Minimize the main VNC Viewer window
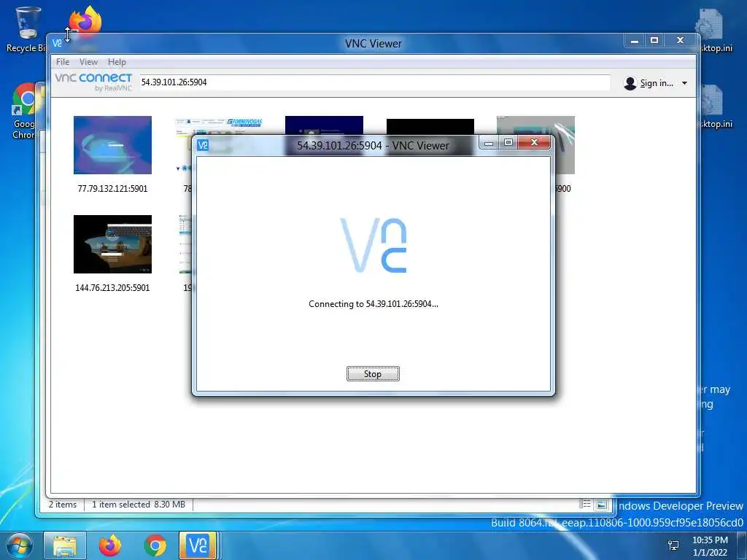The width and height of the screenshot is (747, 560). [x=635, y=41]
